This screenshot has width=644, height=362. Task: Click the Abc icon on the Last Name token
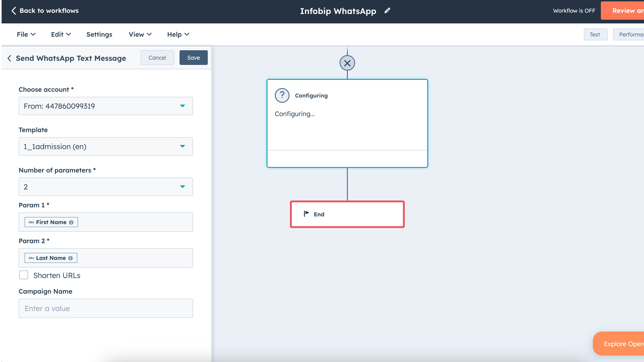pos(31,258)
